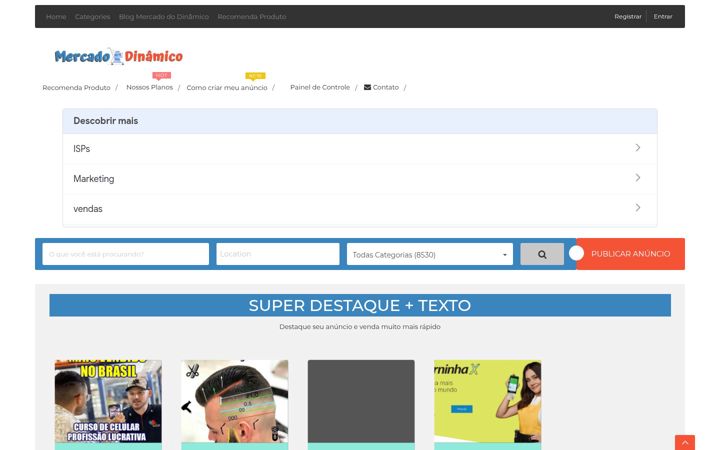The height and width of the screenshot is (450, 720).
Task: Click the NEW badge above Como criar meu anúncio
Action: [x=255, y=76]
